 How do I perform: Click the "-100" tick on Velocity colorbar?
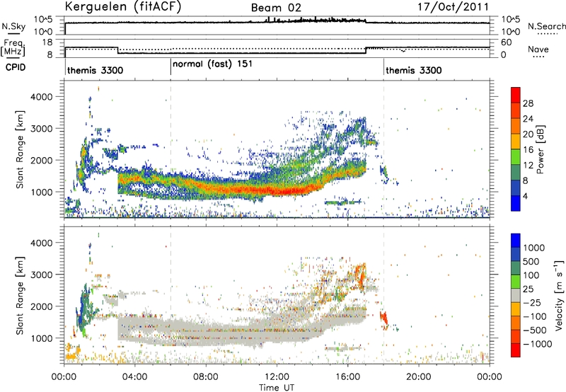pyautogui.click(x=535, y=316)
